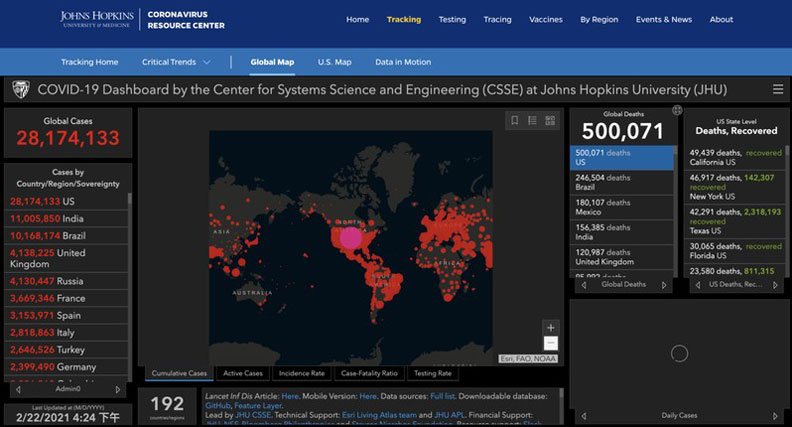Image resolution: width=792 pixels, height=427 pixels.
Task: Advance the Daily Cases chart with right arrow
Action: click(776, 414)
